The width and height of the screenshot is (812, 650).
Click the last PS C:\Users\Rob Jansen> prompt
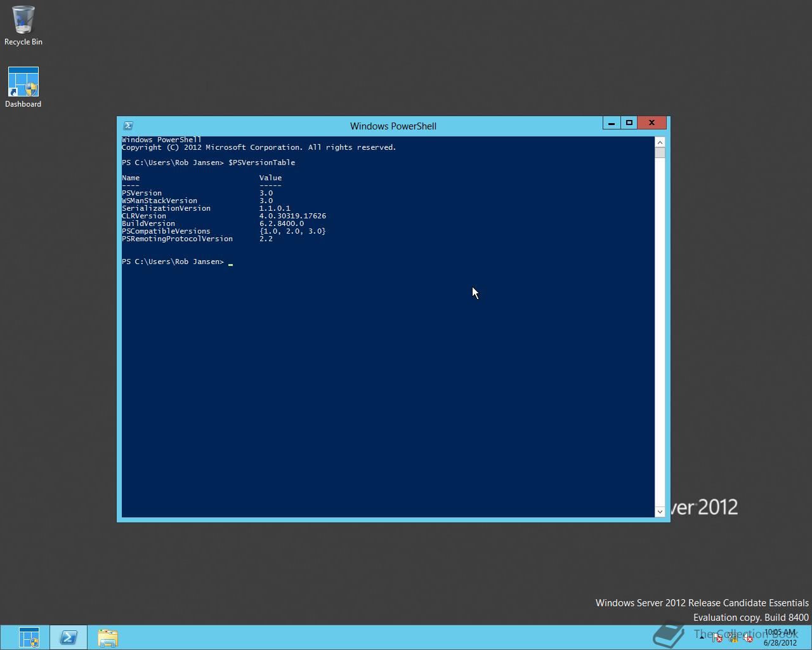pos(173,262)
